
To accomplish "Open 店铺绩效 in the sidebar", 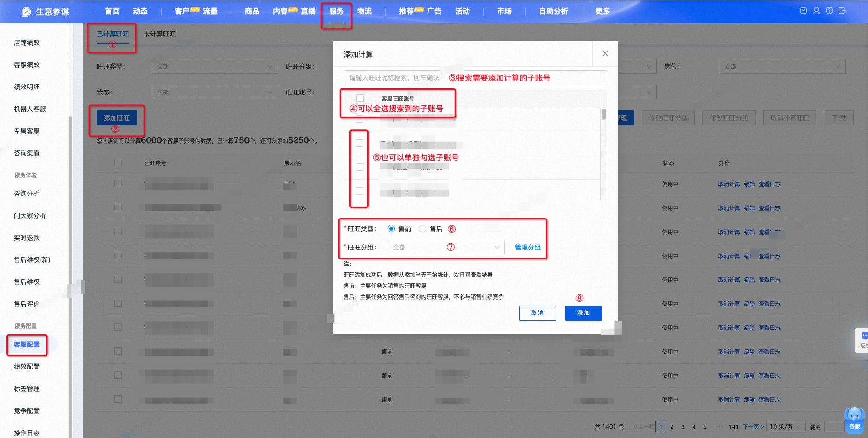I will click(27, 42).
